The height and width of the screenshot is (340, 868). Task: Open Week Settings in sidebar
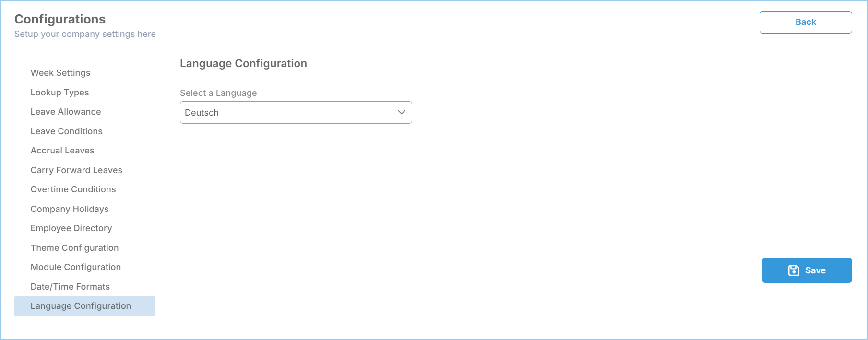coord(60,73)
